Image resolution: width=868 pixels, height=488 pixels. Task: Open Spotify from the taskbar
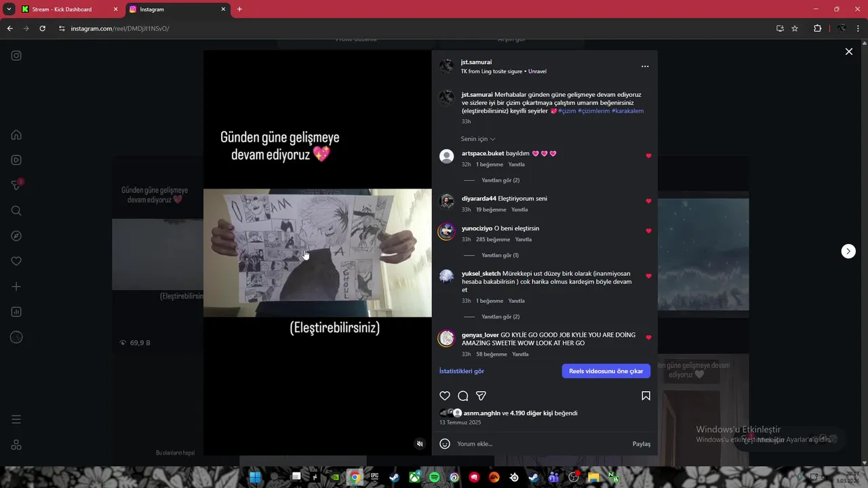[434, 477]
